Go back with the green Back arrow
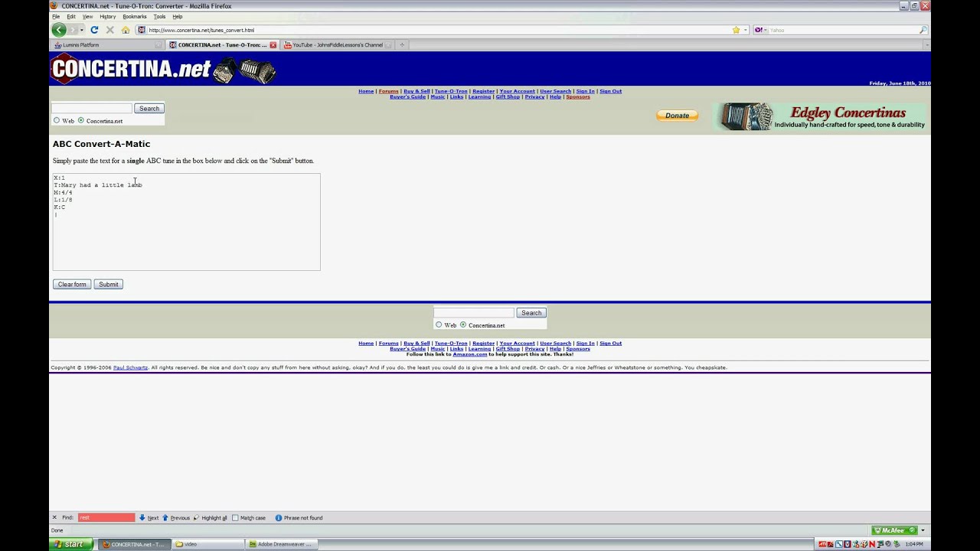The width and height of the screenshot is (980, 551). click(59, 30)
